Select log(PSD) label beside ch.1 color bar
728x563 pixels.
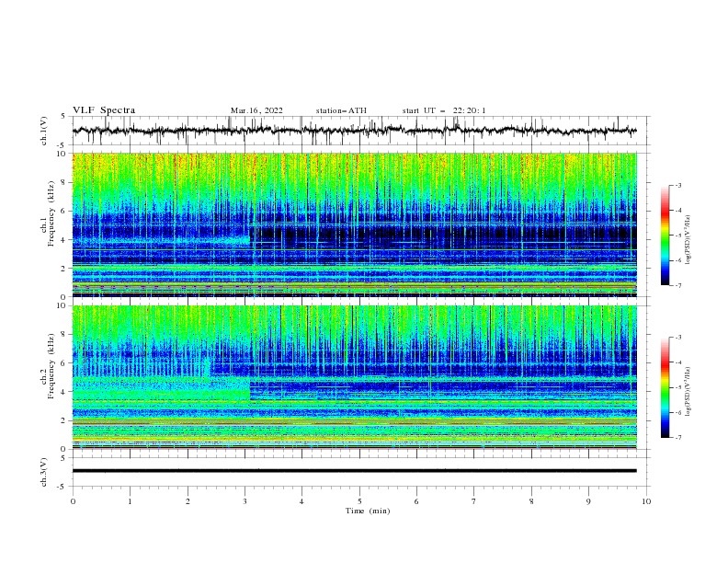[688, 240]
